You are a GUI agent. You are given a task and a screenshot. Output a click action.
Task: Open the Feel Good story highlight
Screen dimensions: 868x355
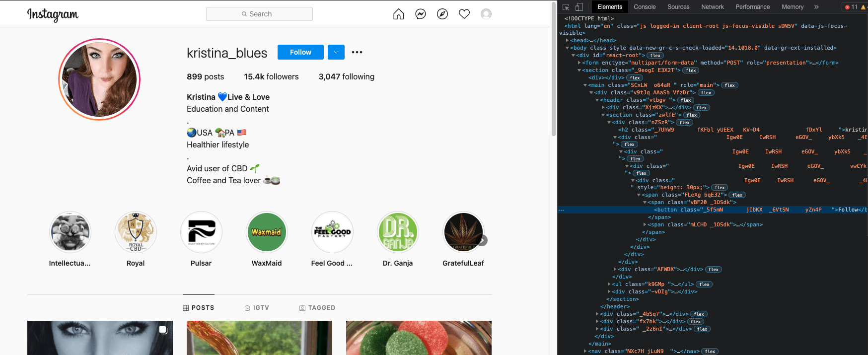(x=332, y=232)
